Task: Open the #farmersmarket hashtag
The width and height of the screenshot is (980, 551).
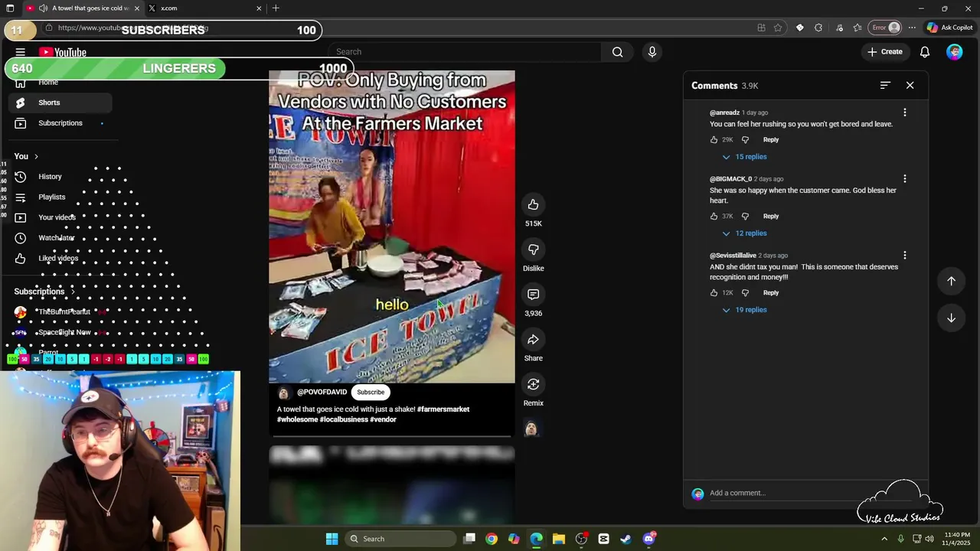Action: (443, 409)
